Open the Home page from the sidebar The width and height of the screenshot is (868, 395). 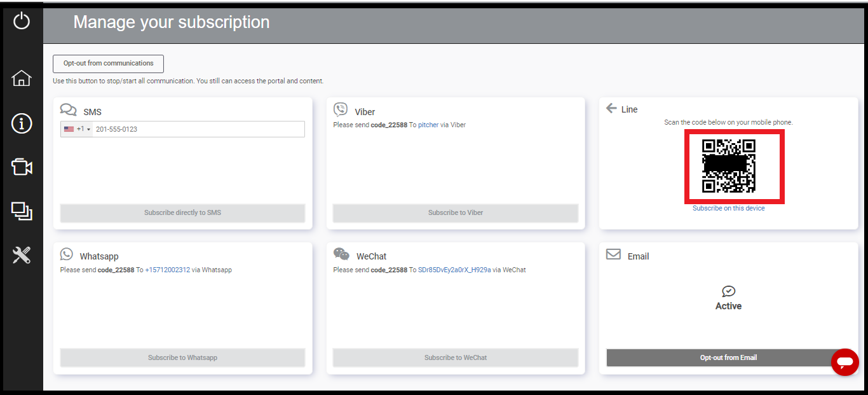[22, 78]
